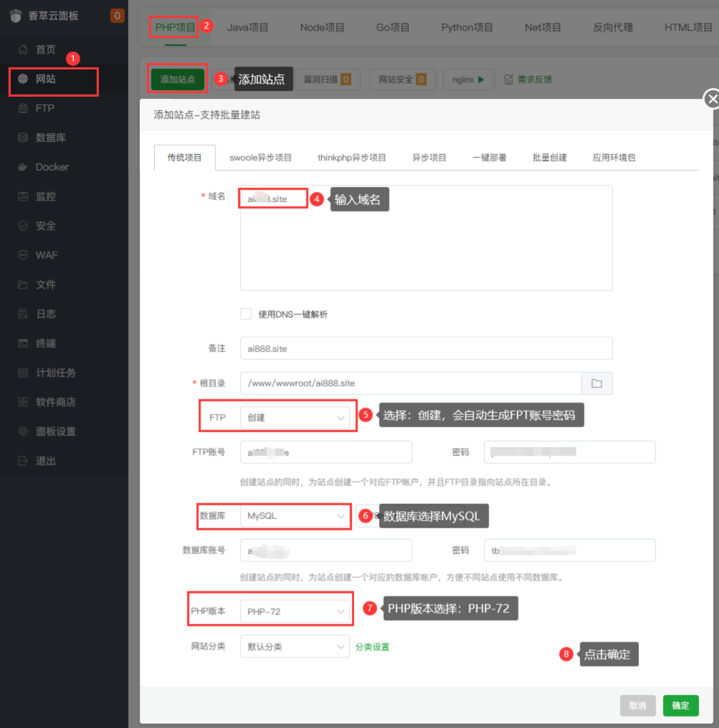
Task: Switch to the 反向代理 tab
Action: tap(613, 27)
